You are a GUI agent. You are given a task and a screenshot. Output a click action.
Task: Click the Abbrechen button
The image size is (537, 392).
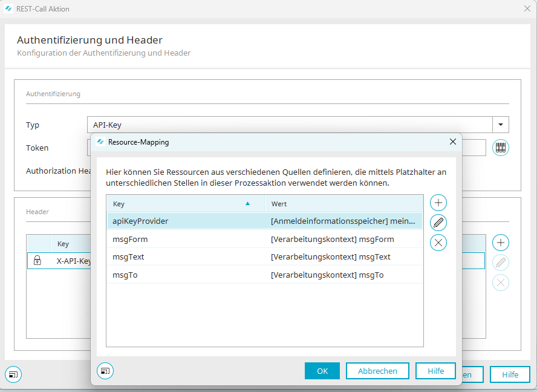pos(377,371)
